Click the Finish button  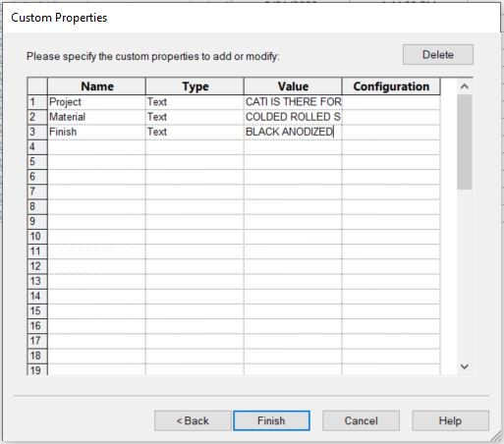coord(271,420)
